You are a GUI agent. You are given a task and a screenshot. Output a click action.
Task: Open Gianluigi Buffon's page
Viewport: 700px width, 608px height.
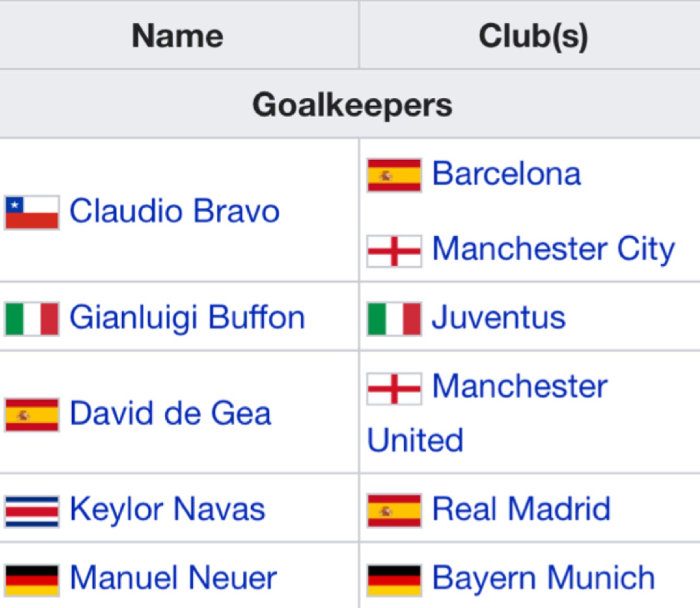pyautogui.click(x=187, y=318)
